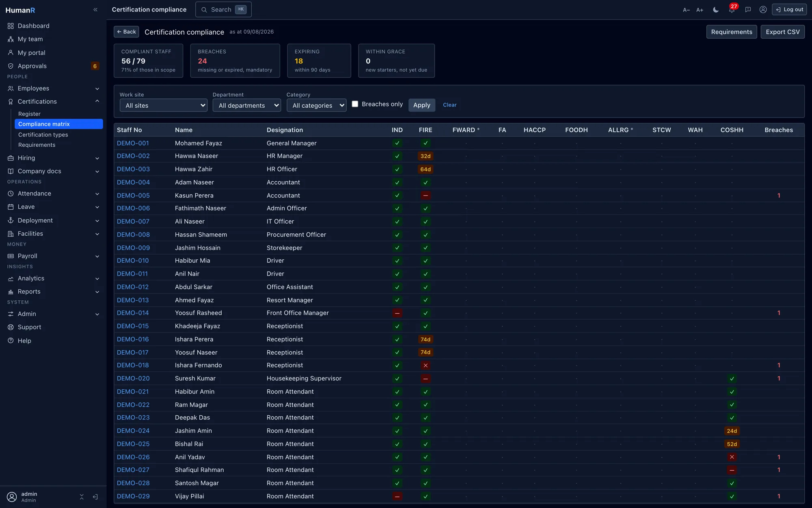
Task: Click the 32d FIRE badge for Hawwa Naseer
Action: (x=425, y=156)
